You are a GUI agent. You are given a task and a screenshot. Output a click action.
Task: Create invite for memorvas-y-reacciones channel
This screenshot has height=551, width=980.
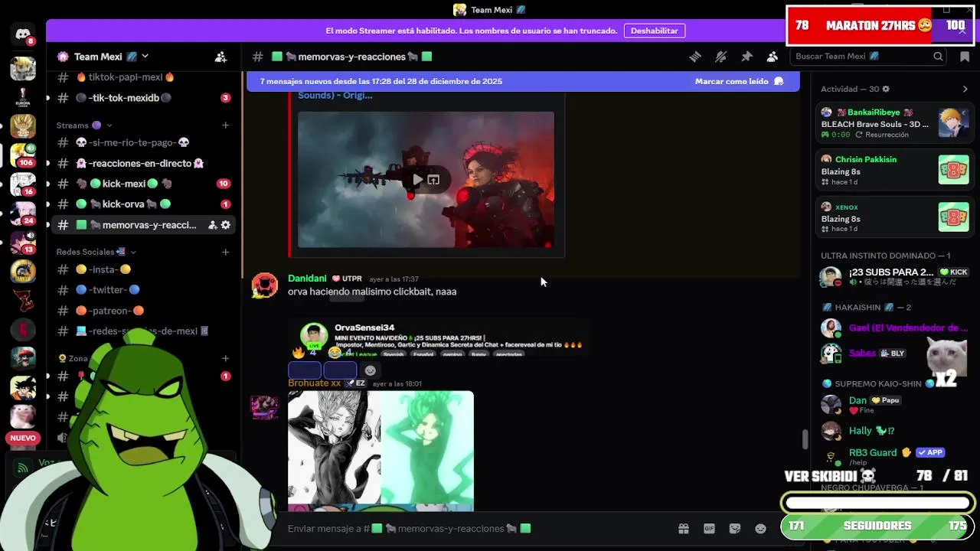click(x=212, y=225)
